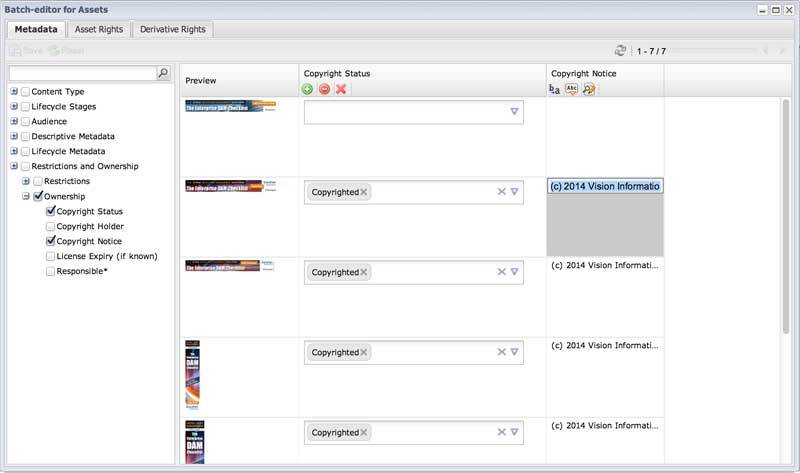Screen dimensions: 800x473
Task: Uncheck the Ownership checkbox
Action: [38, 196]
